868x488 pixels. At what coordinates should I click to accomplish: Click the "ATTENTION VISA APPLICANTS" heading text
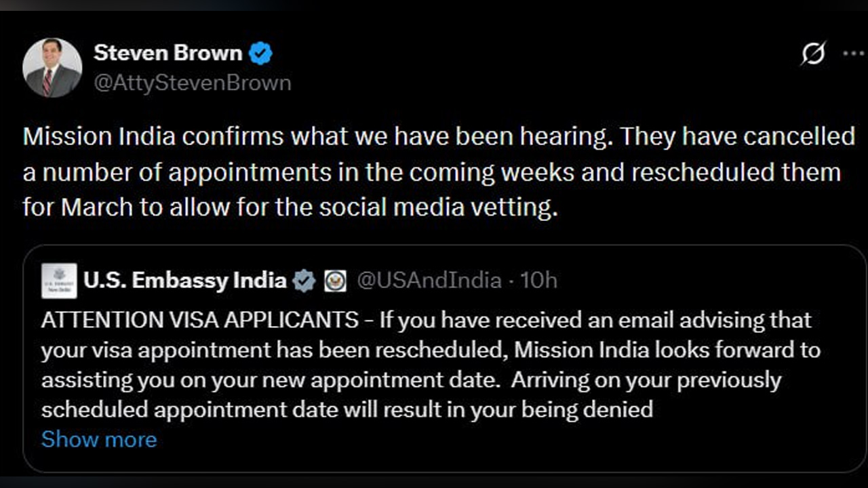click(x=200, y=319)
